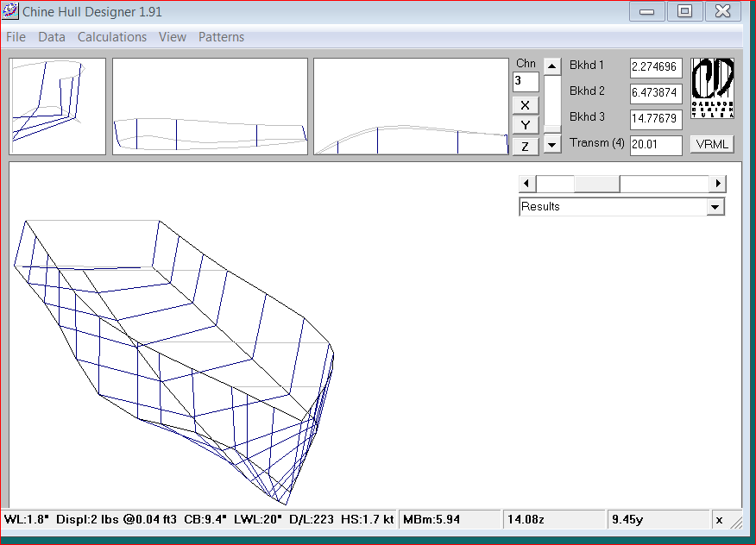Click the Chn number input field
756x545 pixels.
tap(525, 81)
